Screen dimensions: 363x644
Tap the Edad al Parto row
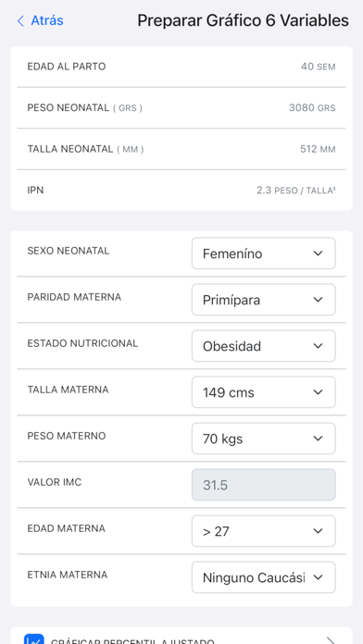pos(181,67)
